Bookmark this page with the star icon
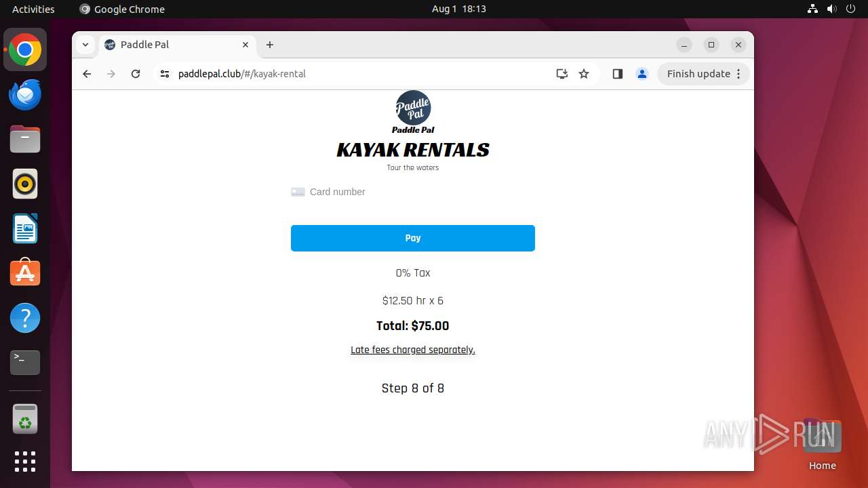 (584, 74)
